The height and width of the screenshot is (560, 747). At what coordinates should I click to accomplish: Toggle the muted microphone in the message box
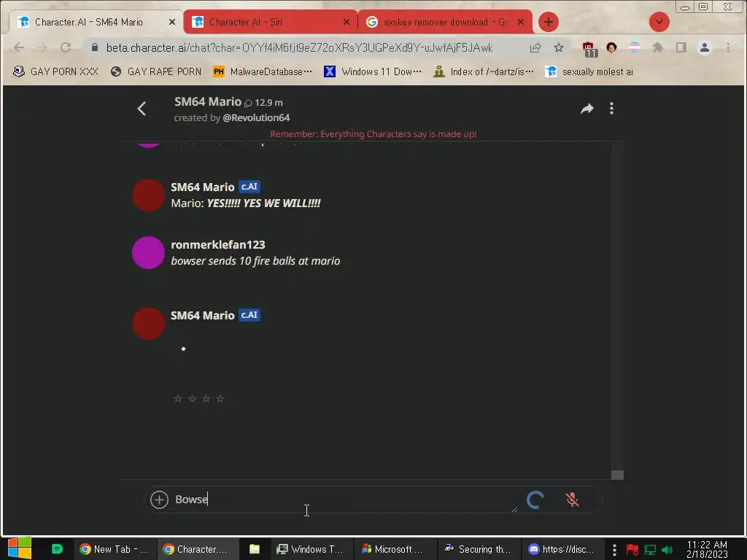(x=572, y=499)
